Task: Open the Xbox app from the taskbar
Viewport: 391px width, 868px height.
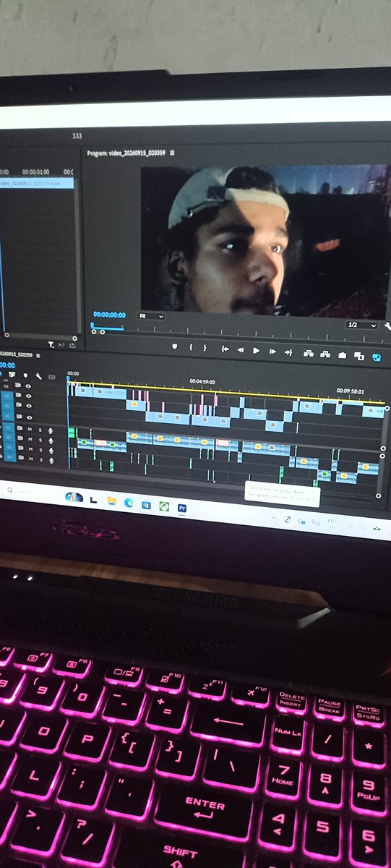Action: 164,506
